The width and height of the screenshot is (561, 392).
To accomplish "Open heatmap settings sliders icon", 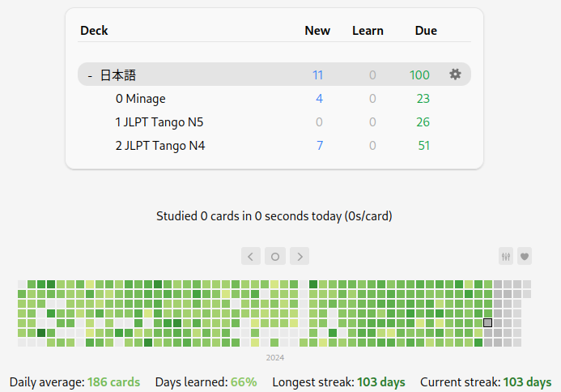I will click(x=506, y=256).
